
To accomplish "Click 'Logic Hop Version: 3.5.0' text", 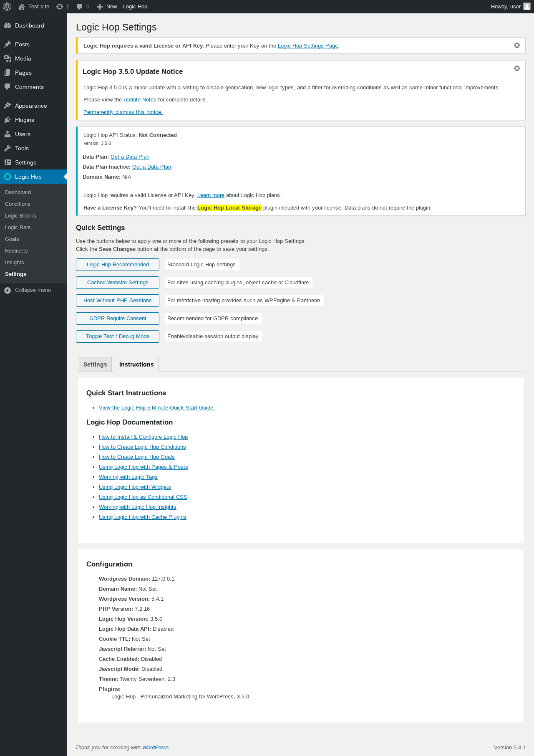I will point(131,619).
